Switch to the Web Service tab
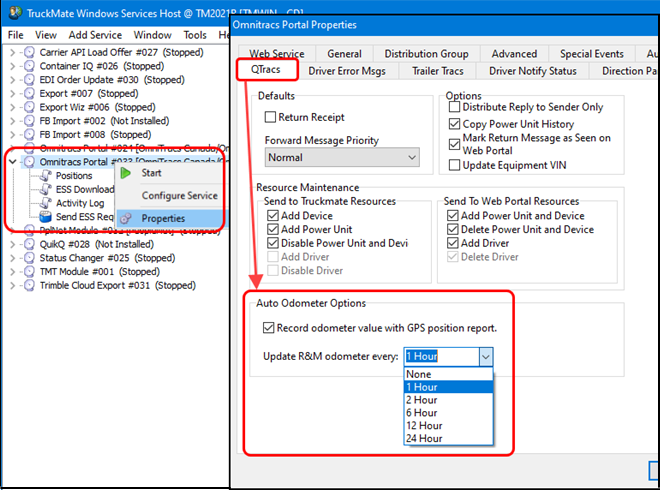Viewport: 660px width, 490px height. pos(277,53)
